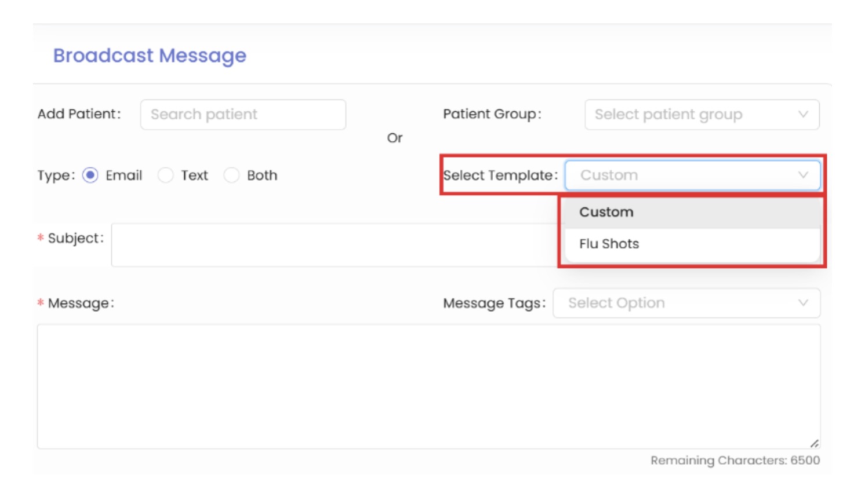Choose the Text radio button

(x=166, y=175)
